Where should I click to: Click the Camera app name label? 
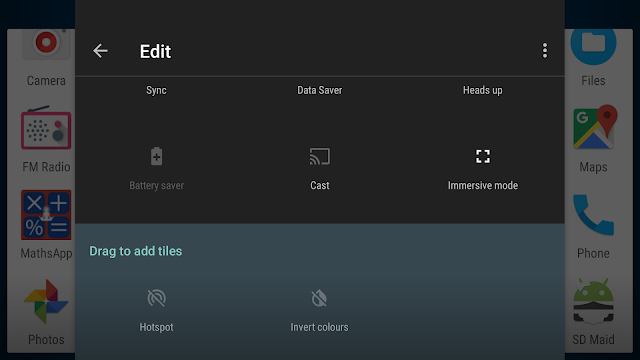[x=46, y=81]
